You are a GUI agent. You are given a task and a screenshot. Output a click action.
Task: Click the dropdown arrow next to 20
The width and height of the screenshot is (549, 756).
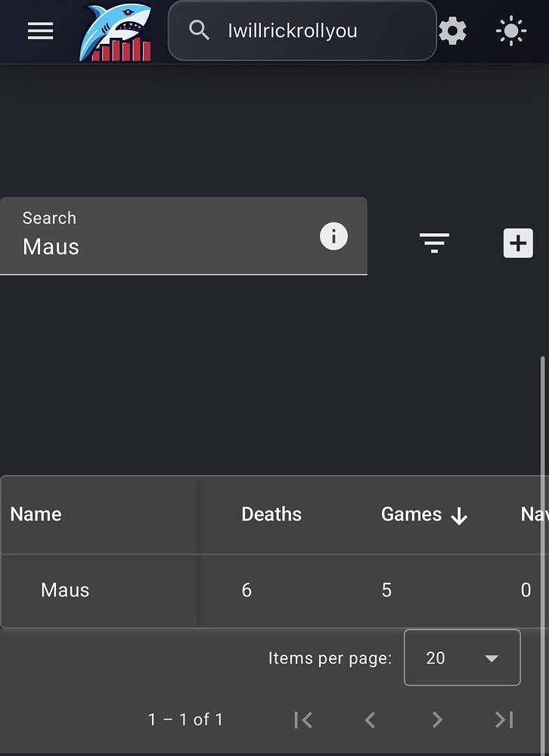click(x=492, y=658)
